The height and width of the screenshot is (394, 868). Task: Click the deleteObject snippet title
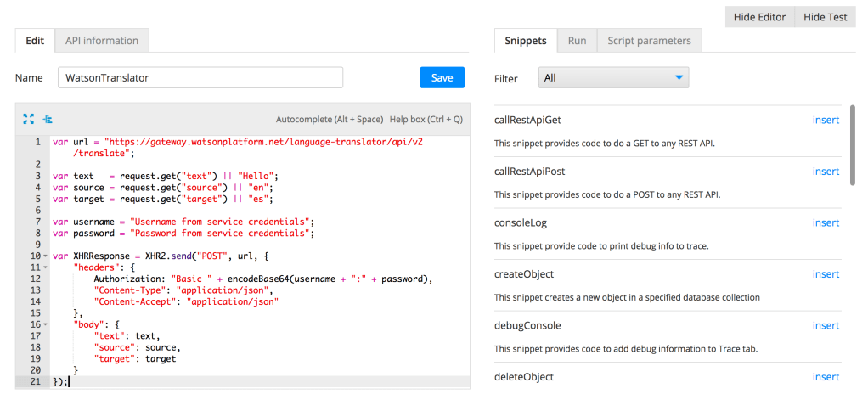click(524, 377)
